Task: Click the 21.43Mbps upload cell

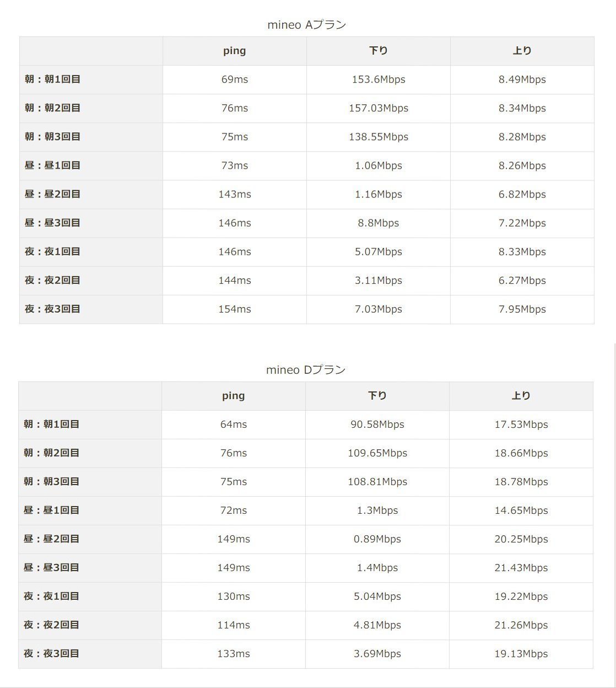Action: click(x=521, y=568)
